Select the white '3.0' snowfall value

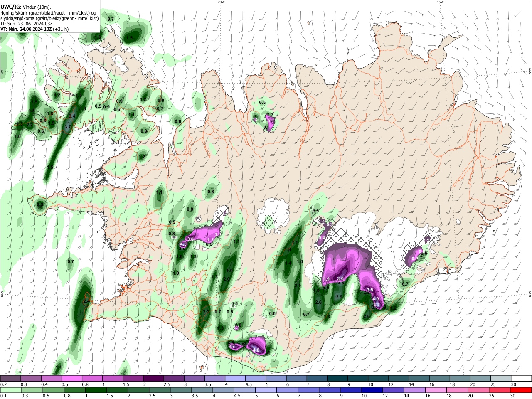[191, 239]
